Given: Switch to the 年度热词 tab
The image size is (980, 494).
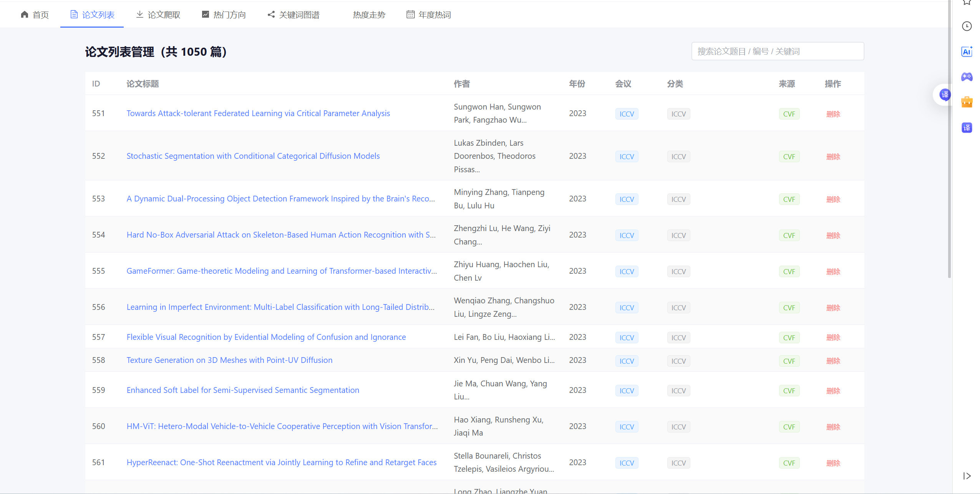Looking at the screenshot, I should point(429,15).
